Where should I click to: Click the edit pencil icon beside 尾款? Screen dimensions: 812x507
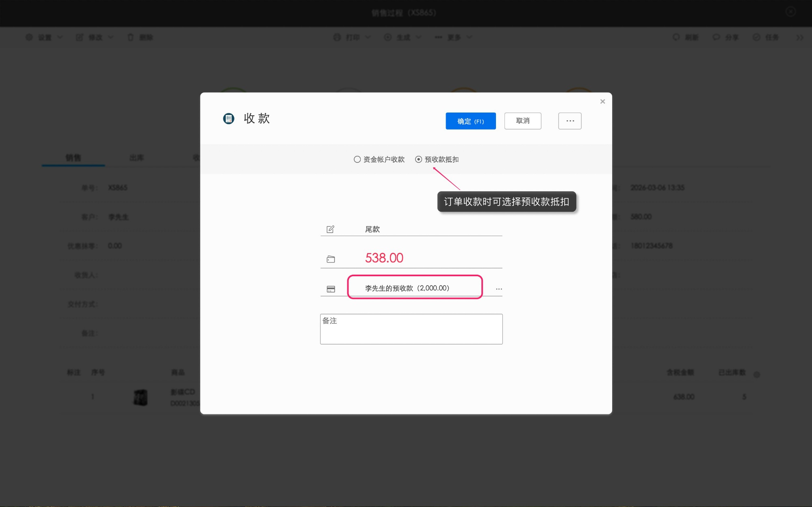(331, 229)
